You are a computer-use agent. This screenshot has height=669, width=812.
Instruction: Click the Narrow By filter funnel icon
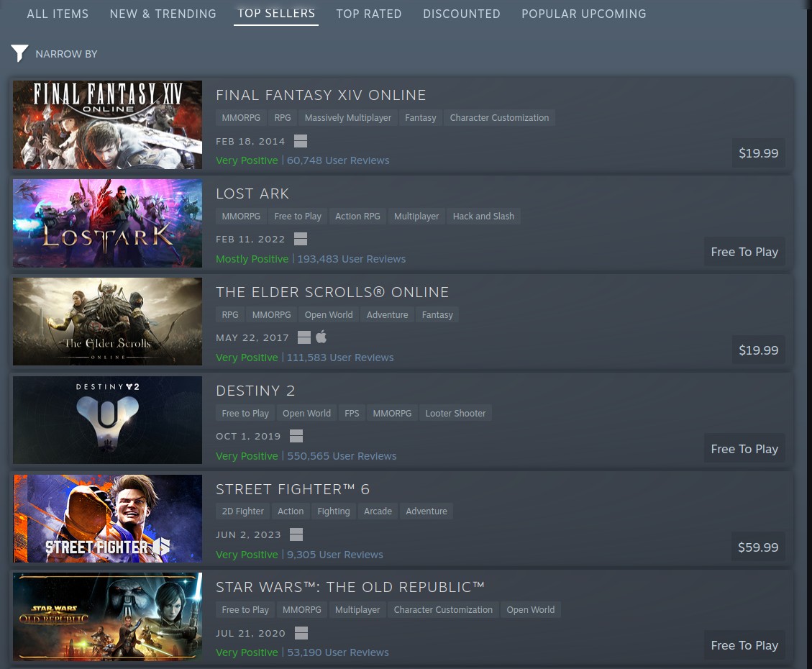click(19, 53)
